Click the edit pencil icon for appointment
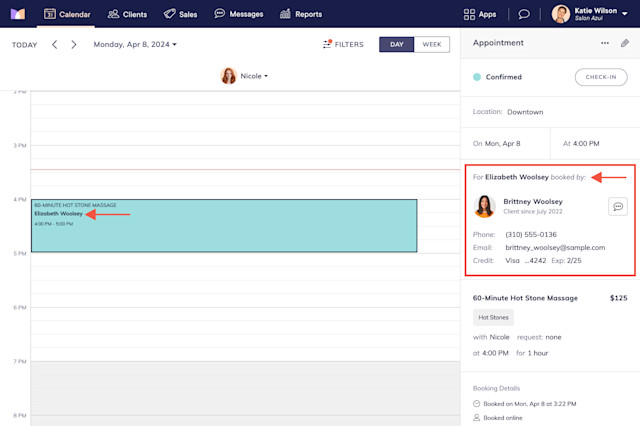 [x=625, y=43]
